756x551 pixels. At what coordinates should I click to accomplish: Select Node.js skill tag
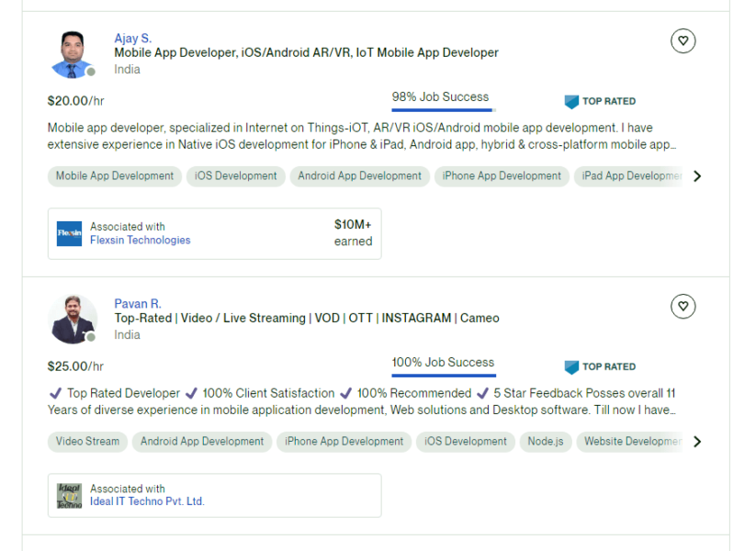pyautogui.click(x=545, y=442)
